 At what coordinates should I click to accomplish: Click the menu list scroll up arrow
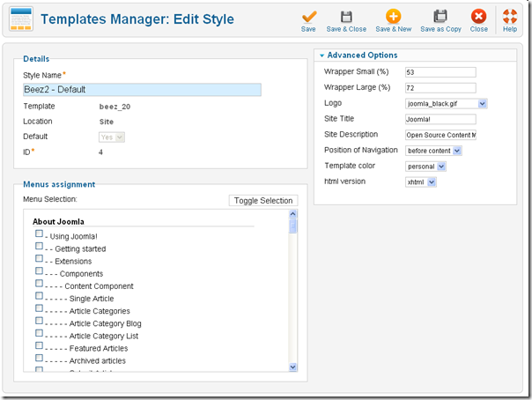(x=292, y=214)
